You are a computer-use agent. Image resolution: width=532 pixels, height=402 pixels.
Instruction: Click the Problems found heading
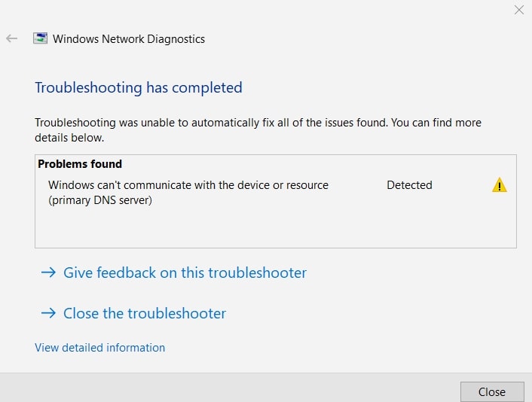80,164
